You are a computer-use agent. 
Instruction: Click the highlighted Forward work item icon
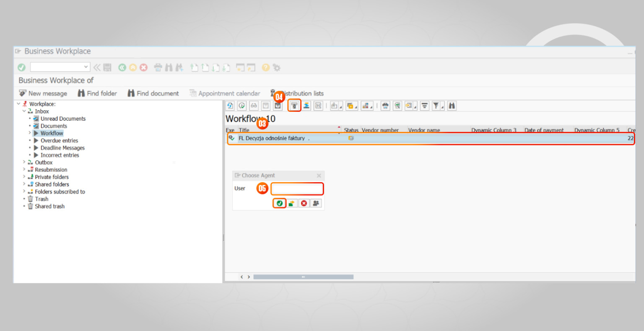click(x=294, y=106)
